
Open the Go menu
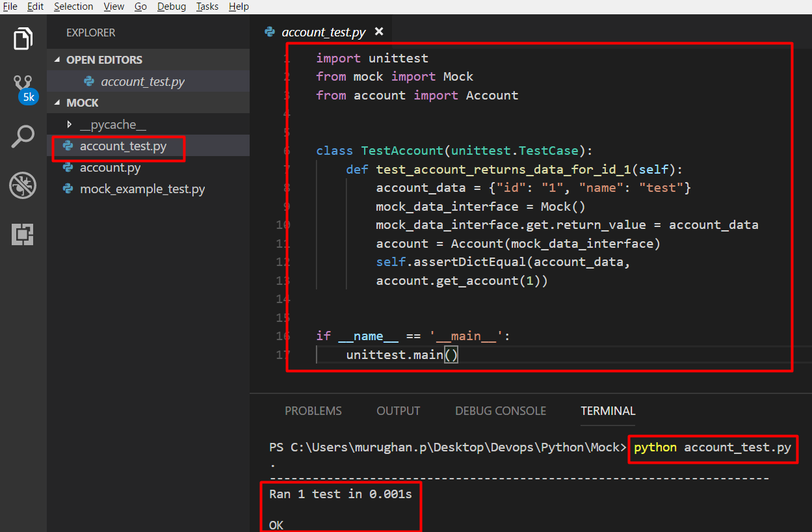click(x=140, y=7)
